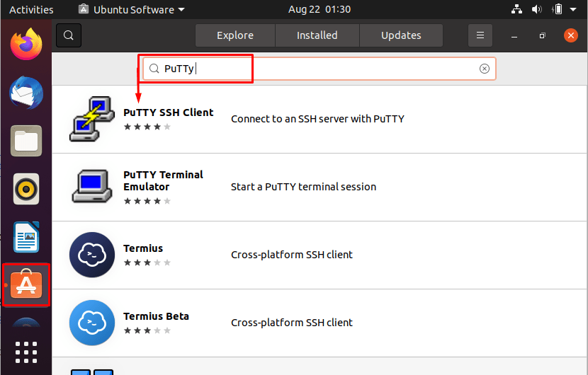
Task: Show applications grid in dock
Action: [26, 352]
